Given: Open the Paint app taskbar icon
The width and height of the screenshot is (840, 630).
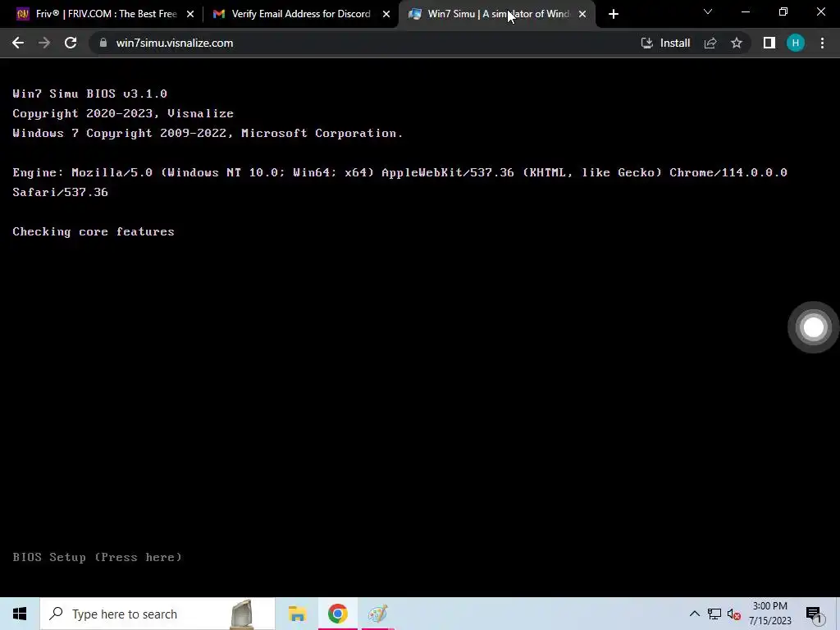Looking at the screenshot, I should coord(377,614).
